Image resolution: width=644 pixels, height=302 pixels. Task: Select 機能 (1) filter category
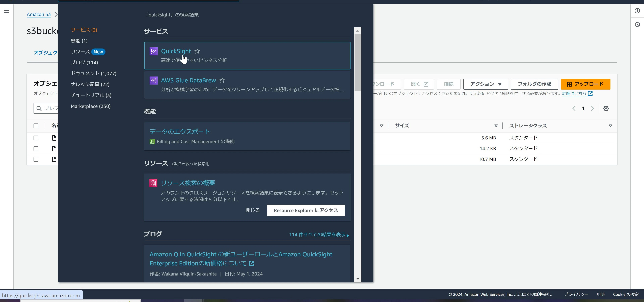79,41
